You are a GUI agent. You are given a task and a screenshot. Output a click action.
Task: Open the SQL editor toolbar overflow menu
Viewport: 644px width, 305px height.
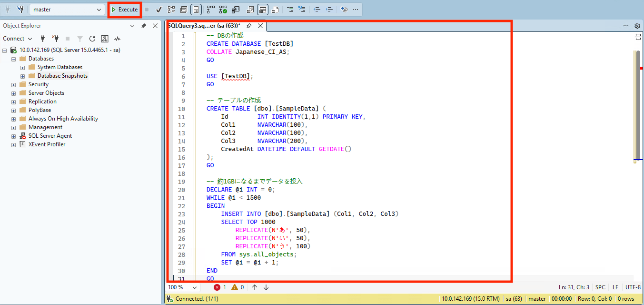coord(356,10)
